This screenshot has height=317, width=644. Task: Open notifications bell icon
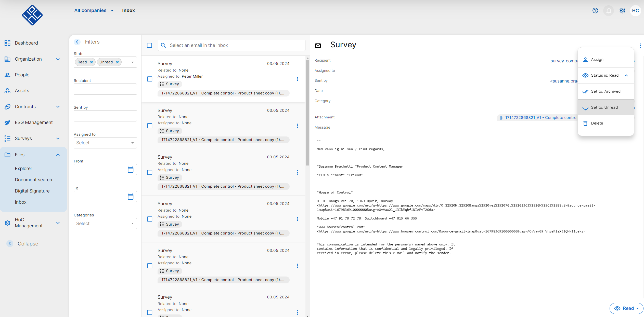[x=609, y=10]
